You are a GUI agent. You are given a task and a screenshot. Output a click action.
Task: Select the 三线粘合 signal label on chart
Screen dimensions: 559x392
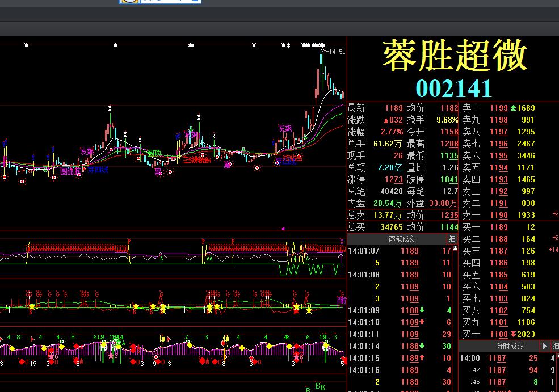[x=197, y=160]
